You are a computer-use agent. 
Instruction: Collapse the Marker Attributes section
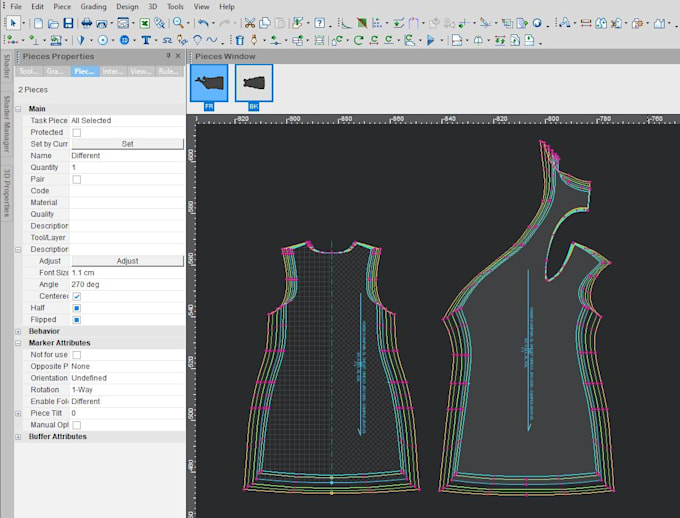[x=18, y=343]
